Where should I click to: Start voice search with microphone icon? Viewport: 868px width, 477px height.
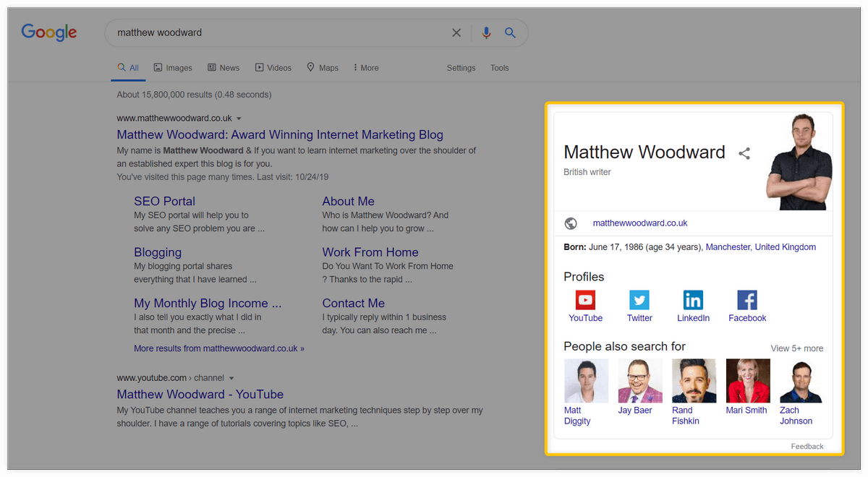pyautogui.click(x=487, y=33)
